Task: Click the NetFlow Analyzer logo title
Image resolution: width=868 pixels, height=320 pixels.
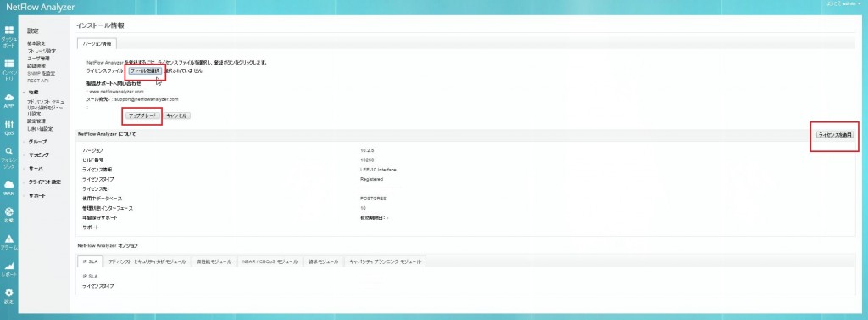Action: point(40,7)
